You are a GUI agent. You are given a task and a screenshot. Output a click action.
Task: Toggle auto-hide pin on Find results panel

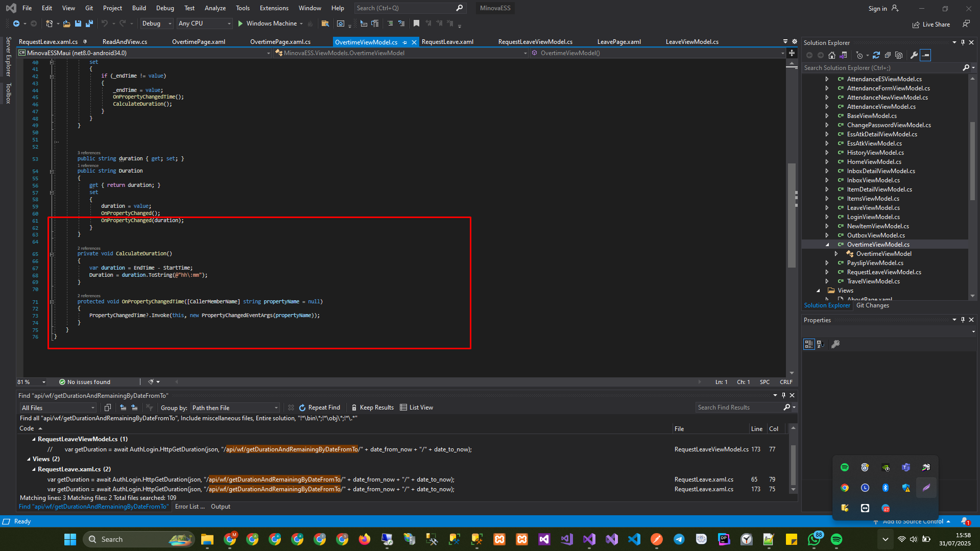tap(783, 395)
